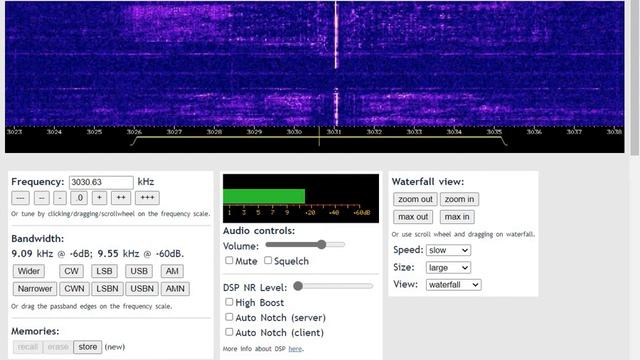640x360 pixels.
Task: Select AMN narrow mode
Action: pyautogui.click(x=175, y=289)
